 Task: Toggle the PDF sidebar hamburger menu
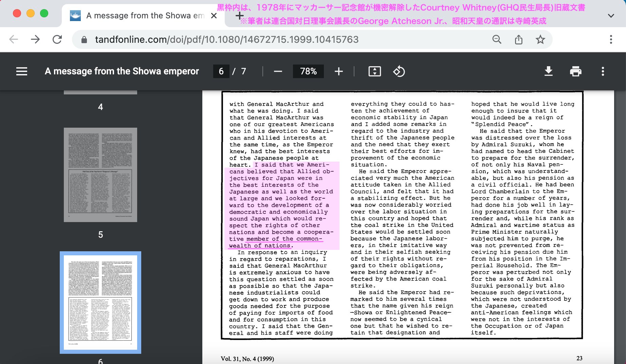22,71
